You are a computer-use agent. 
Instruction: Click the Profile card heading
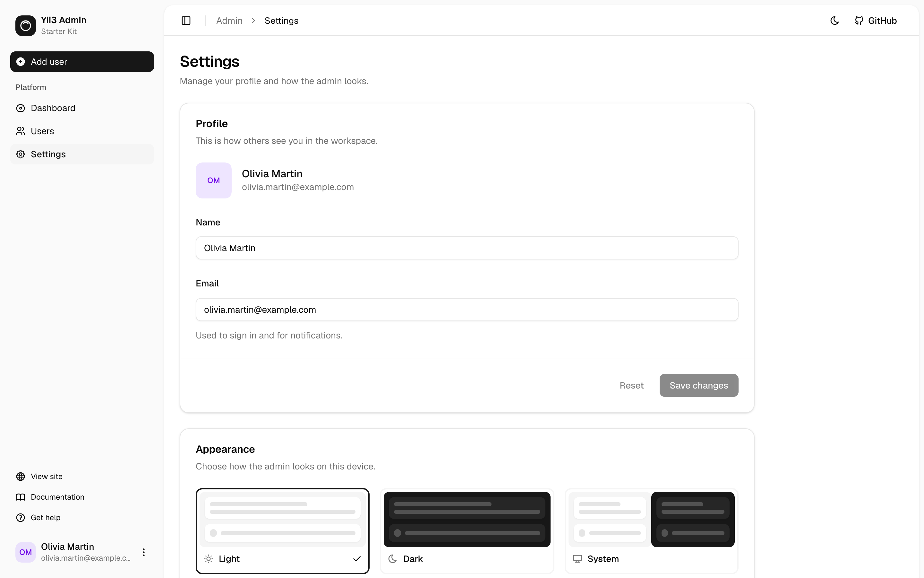click(211, 124)
